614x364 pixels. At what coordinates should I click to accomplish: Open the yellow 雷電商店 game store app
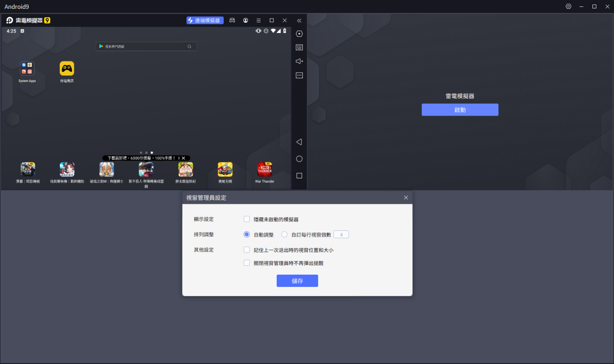[x=67, y=68]
